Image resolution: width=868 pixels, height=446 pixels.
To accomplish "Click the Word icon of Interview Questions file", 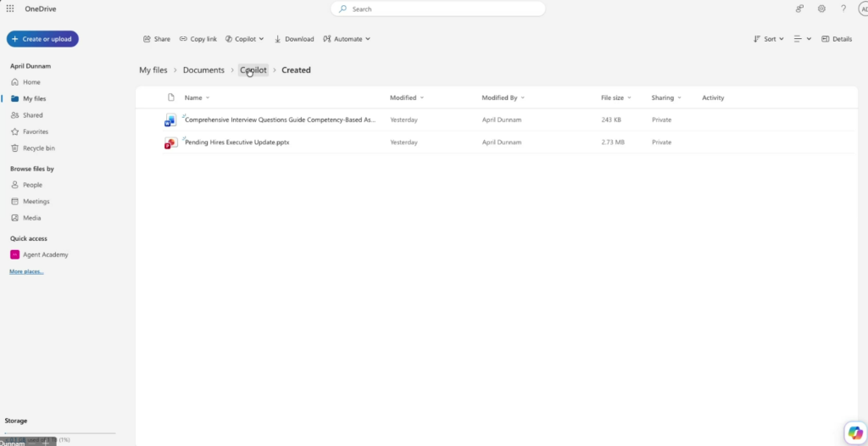I will coord(170,120).
